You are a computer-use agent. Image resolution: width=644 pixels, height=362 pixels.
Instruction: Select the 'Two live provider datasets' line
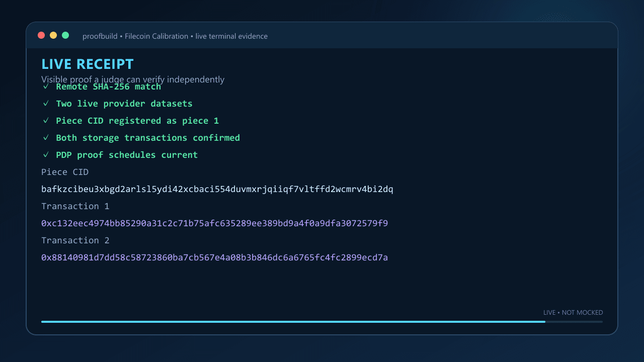[x=124, y=104]
